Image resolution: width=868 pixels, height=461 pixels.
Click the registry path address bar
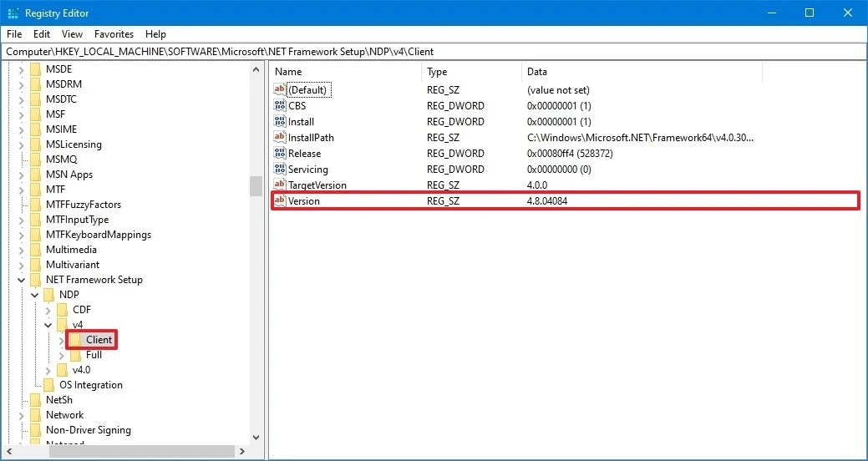[x=434, y=52]
